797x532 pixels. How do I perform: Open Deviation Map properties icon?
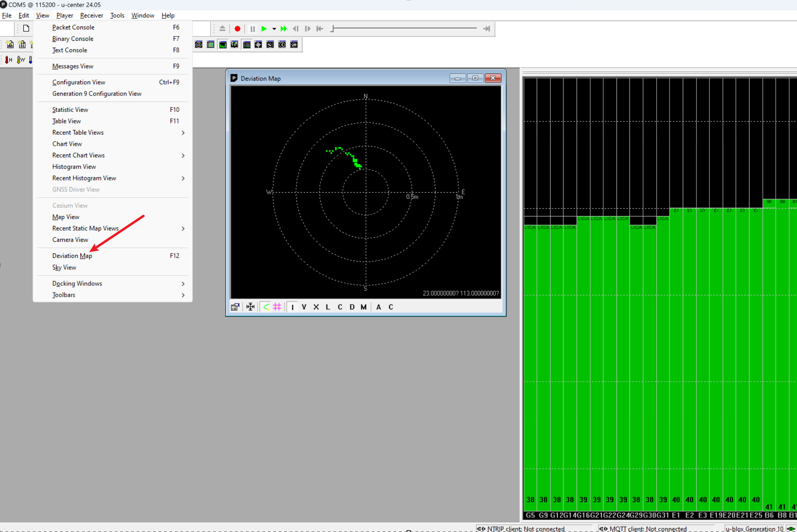235,307
